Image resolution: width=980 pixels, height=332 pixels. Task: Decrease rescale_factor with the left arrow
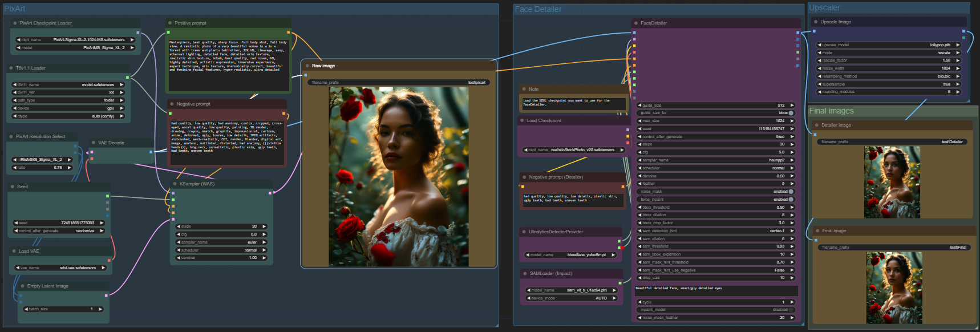point(820,60)
